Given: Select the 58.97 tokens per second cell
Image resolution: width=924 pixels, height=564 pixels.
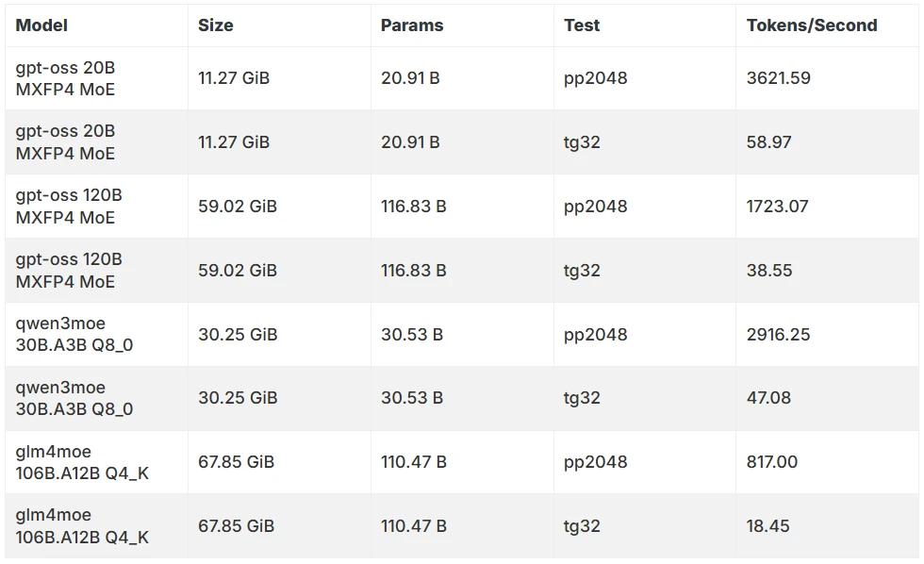Looking at the screenshot, I should [x=768, y=142].
